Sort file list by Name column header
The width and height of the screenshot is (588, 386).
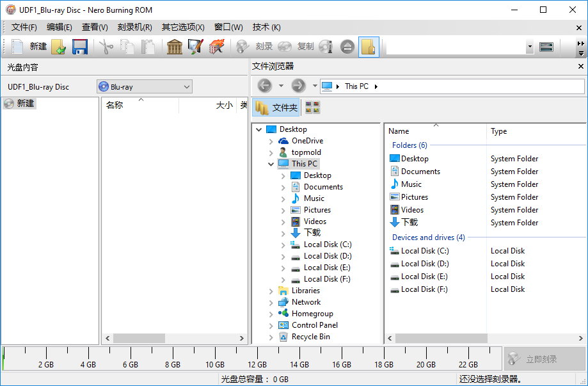pos(436,131)
